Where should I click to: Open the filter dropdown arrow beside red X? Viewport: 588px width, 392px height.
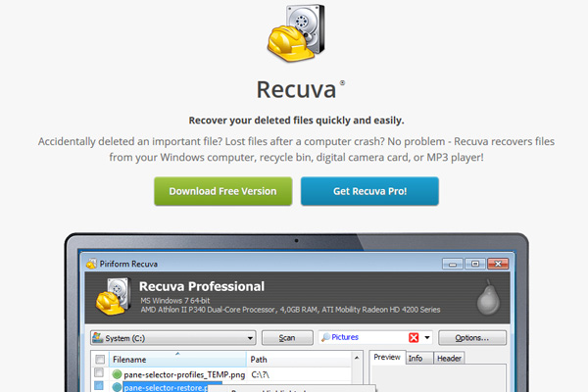[x=427, y=337]
